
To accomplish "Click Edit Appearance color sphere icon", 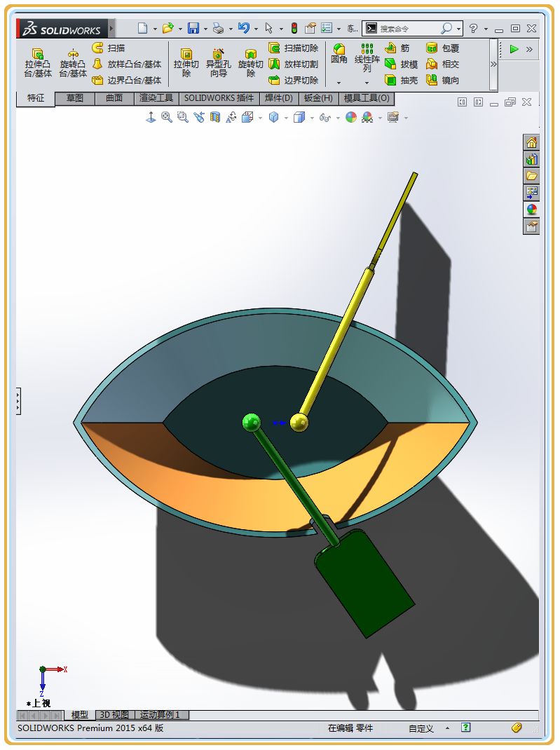I will (351, 117).
